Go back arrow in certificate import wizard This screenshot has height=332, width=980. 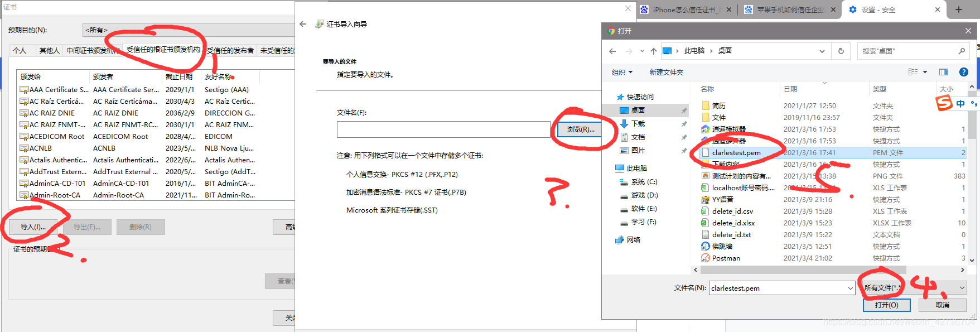click(303, 24)
